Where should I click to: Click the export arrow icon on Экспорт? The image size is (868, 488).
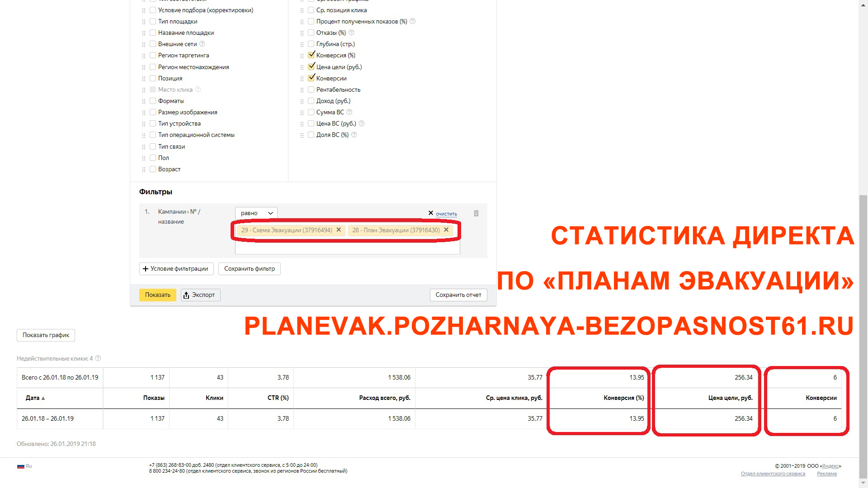tap(187, 295)
